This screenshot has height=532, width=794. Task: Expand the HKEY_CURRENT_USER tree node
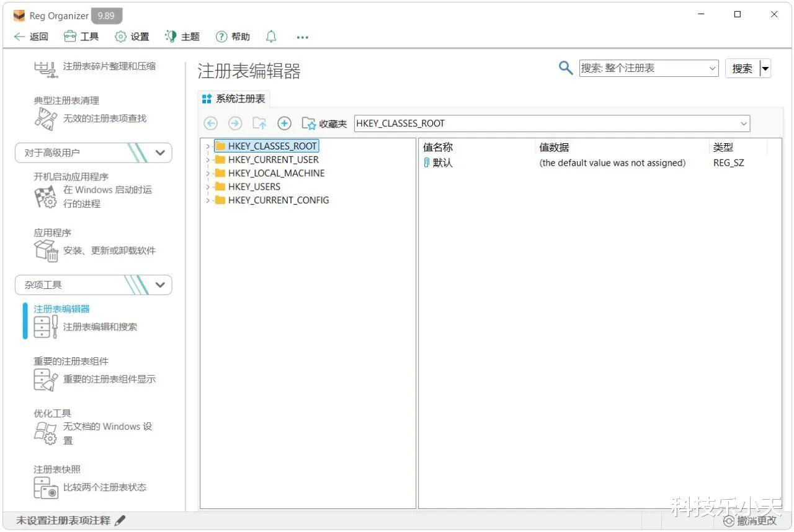(x=207, y=160)
